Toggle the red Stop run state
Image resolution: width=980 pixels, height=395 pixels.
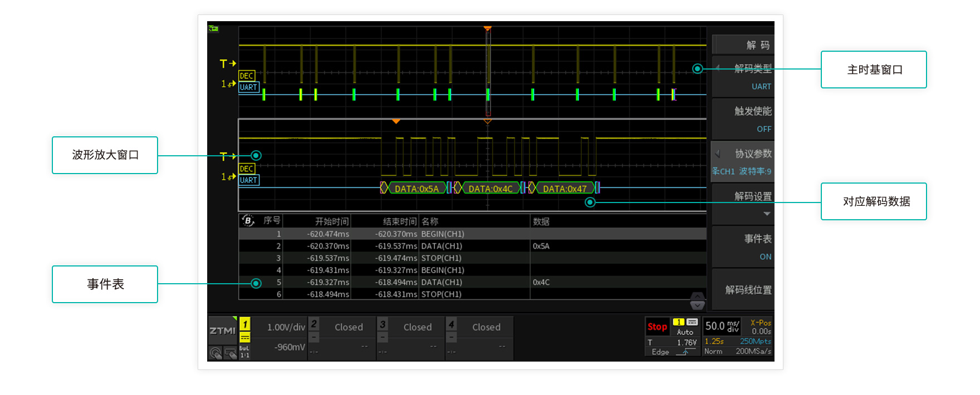657,327
